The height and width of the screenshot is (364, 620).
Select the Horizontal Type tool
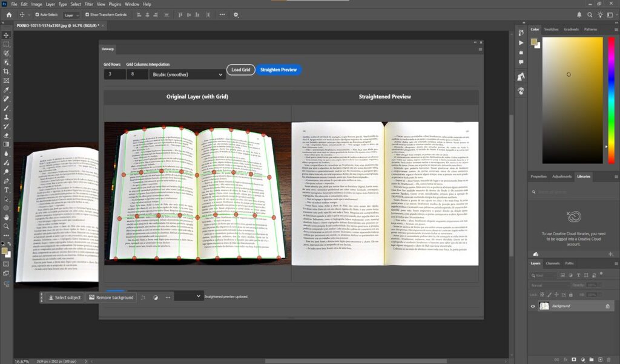tap(7, 190)
